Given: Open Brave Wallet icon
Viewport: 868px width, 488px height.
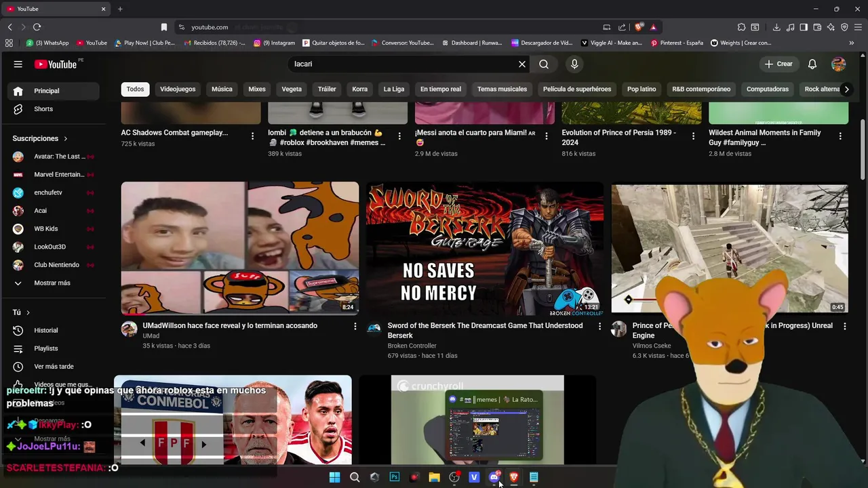Looking at the screenshot, I should (817, 27).
